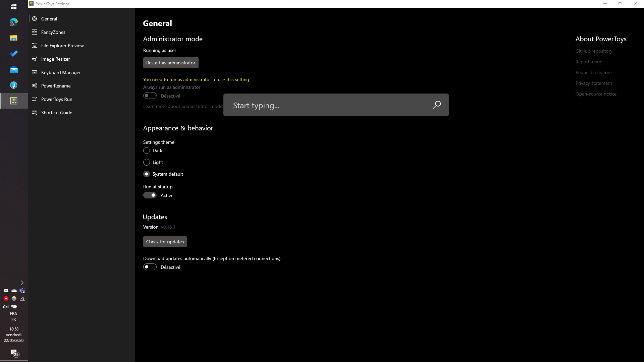Click the red MEGA tray icon
The image size is (644, 362).
[x=6, y=299]
